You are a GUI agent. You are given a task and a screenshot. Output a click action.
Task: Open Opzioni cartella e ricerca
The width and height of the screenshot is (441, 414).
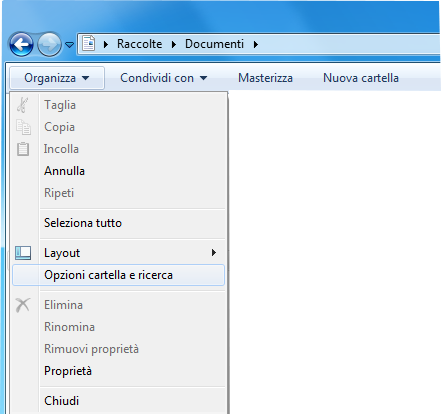(118, 275)
